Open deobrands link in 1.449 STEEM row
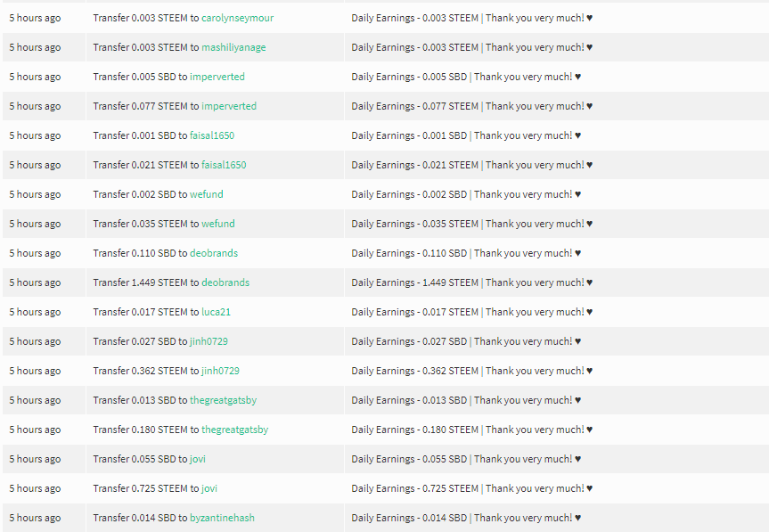The image size is (769, 532). pos(225,282)
